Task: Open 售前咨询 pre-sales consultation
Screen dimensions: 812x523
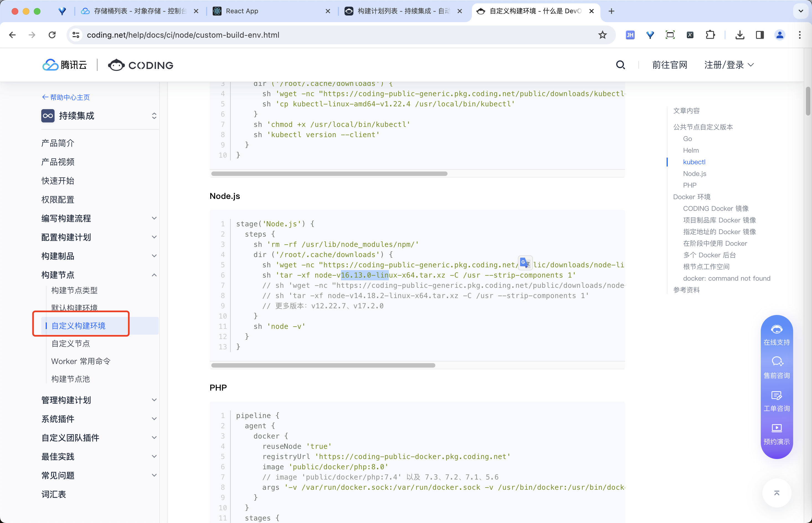Action: [x=777, y=368]
